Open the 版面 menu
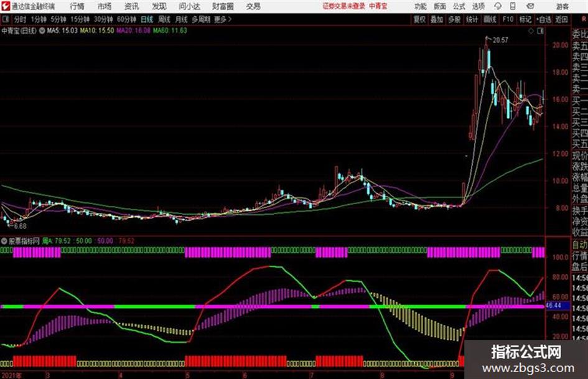 (x=439, y=6)
